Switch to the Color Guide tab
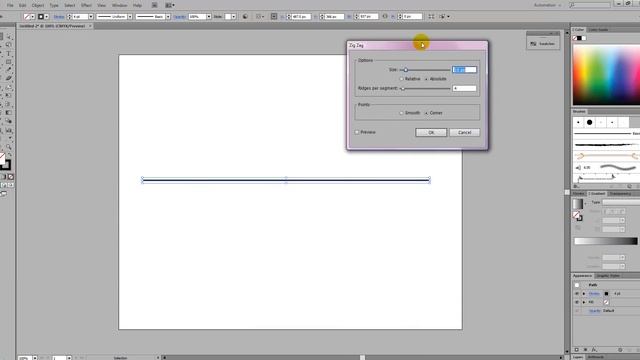This screenshot has width=640, height=360. 598,30
